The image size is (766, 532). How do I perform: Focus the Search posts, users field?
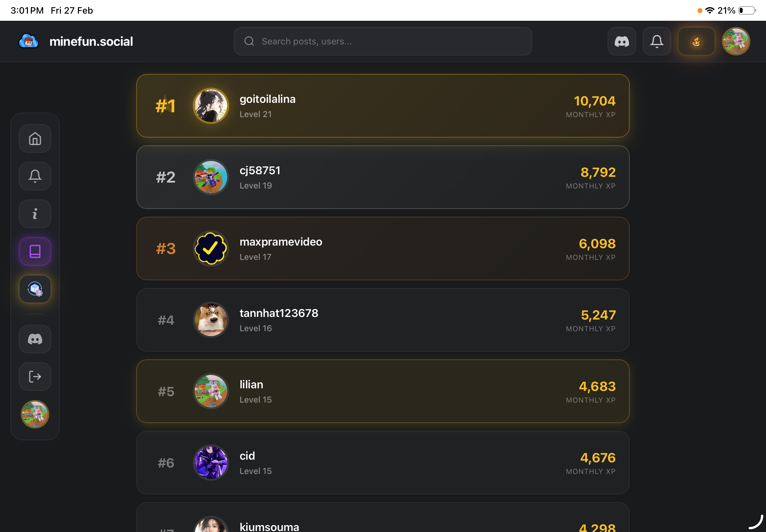pos(382,41)
